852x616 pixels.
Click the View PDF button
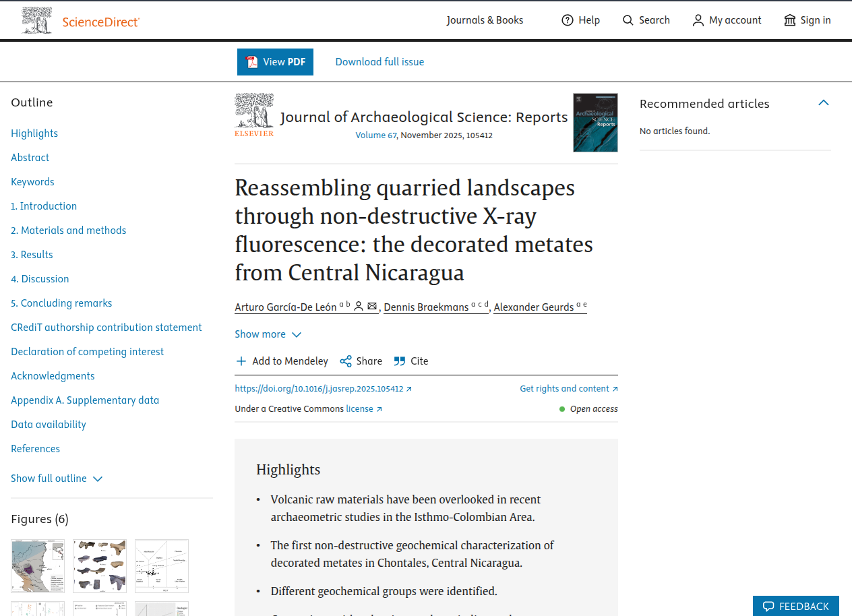(x=275, y=62)
